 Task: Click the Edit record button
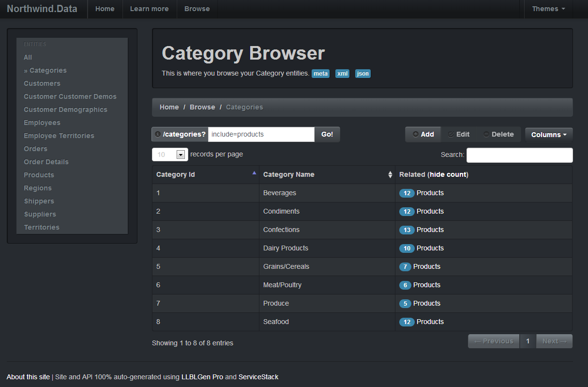pyautogui.click(x=459, y=135)
